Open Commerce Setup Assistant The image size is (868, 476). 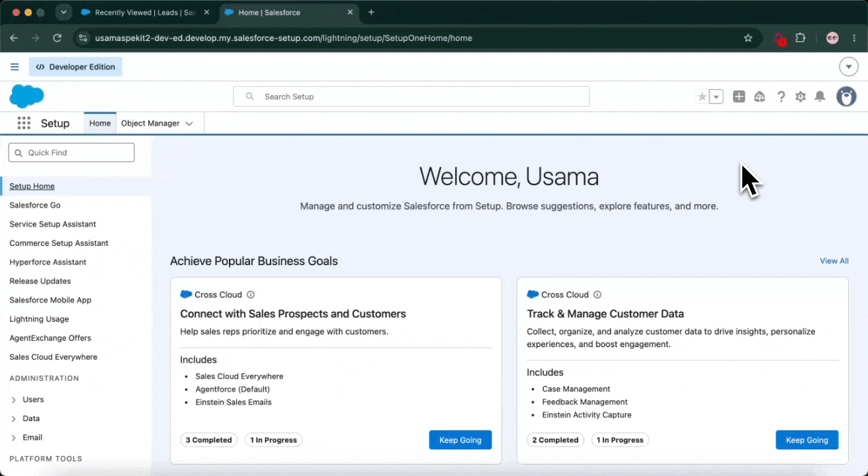[x=59, y=243]
